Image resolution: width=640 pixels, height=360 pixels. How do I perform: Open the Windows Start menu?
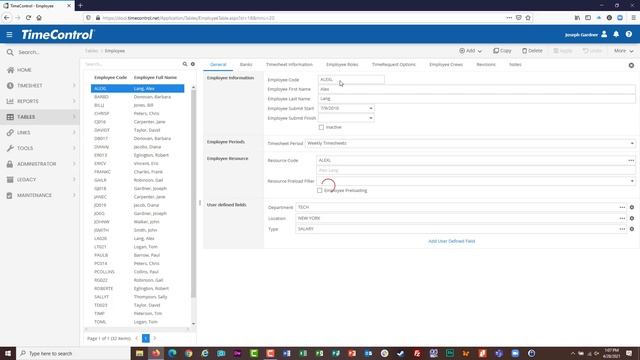[x=8, y=353]
